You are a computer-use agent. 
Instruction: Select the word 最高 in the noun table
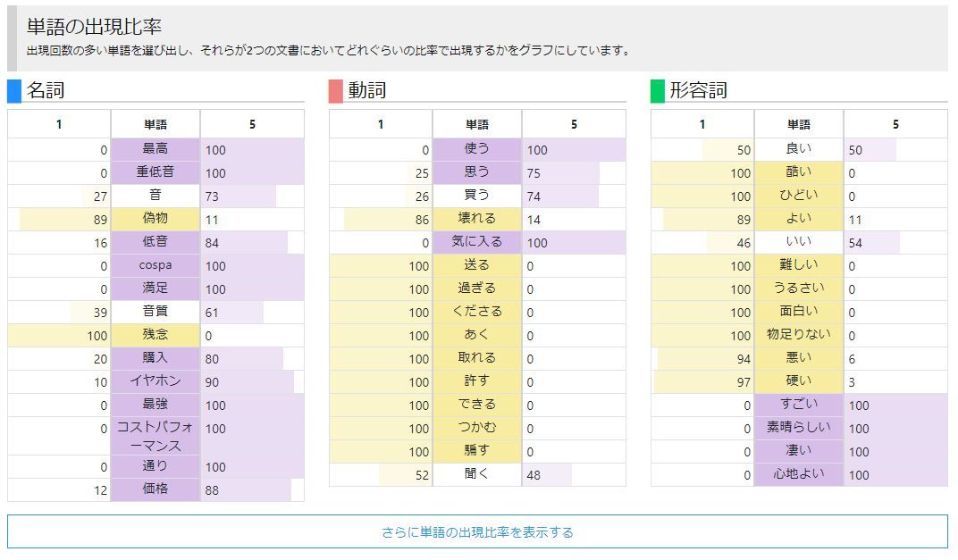[155, 149]
